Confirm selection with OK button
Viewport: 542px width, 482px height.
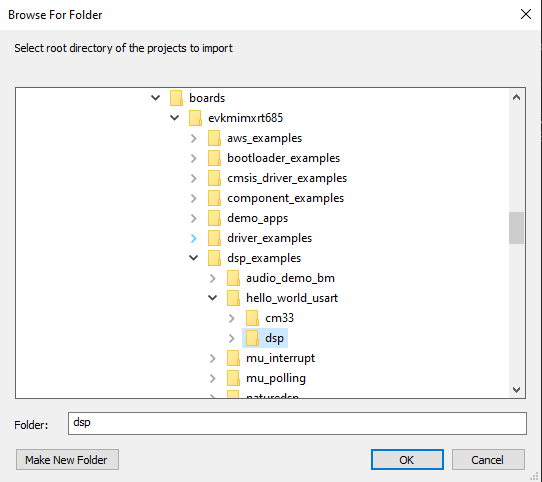(407, 460)
